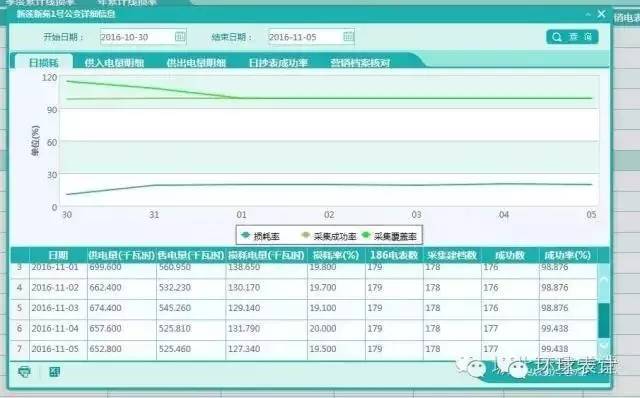Toggle the 采集成功率 legend series

point(329,236)
